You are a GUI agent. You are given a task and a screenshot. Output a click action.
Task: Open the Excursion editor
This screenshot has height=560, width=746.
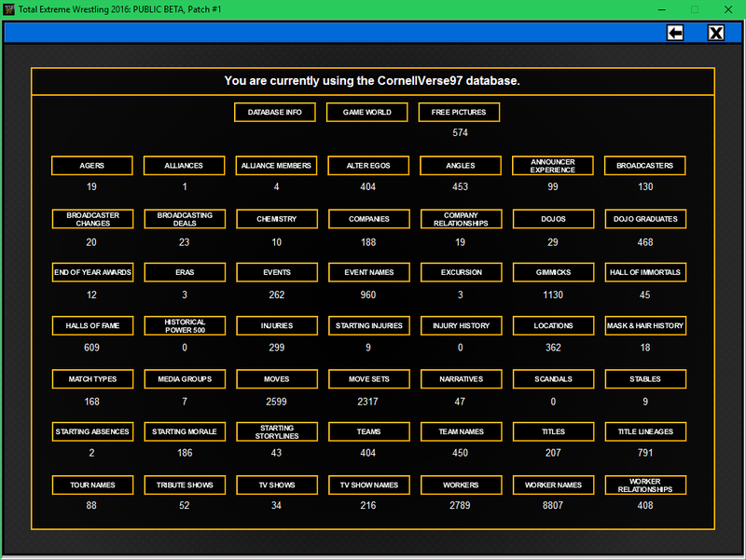(462, 272)
